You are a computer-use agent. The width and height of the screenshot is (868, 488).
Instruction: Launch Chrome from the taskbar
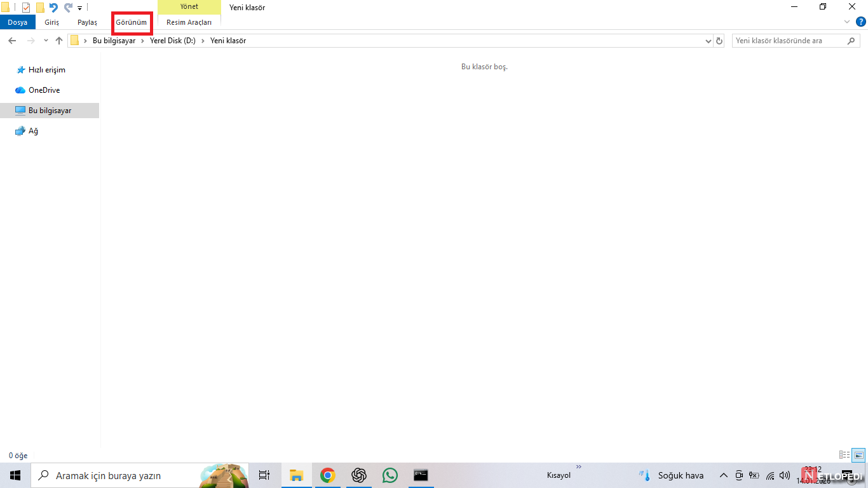(x=327, y=475)
